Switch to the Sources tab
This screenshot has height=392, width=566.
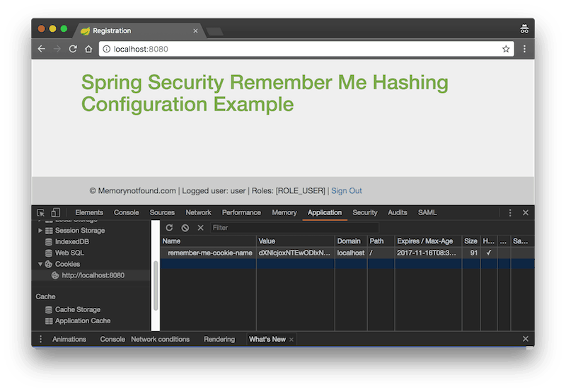pyautogui.click(x=162, y=212)
